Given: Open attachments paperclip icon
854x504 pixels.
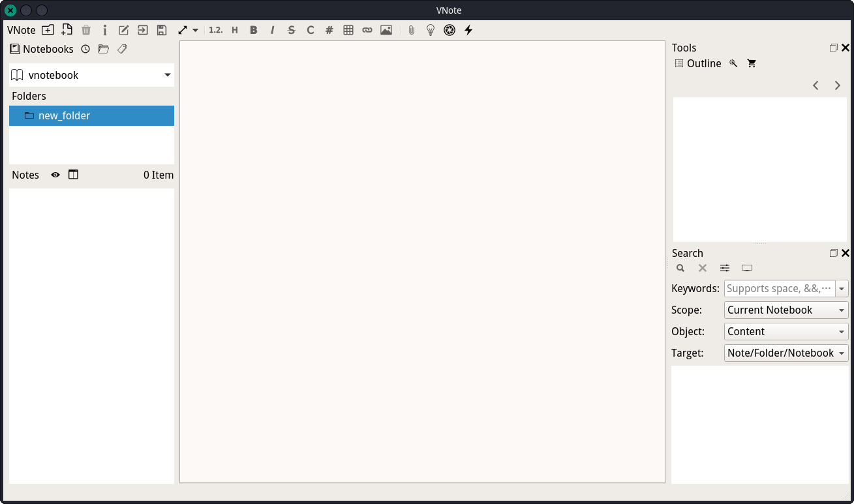Looking at the screenshot, I should [x=411, y=30].
